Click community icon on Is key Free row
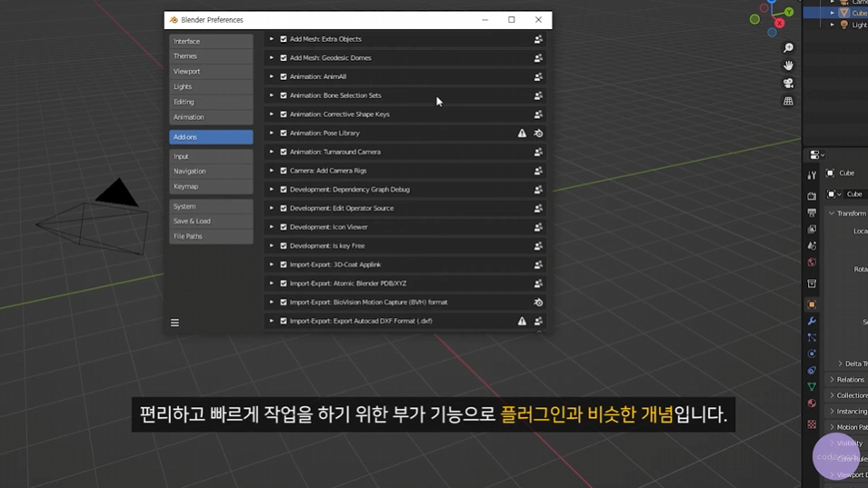The image size is (868, 488). [538, 246]
